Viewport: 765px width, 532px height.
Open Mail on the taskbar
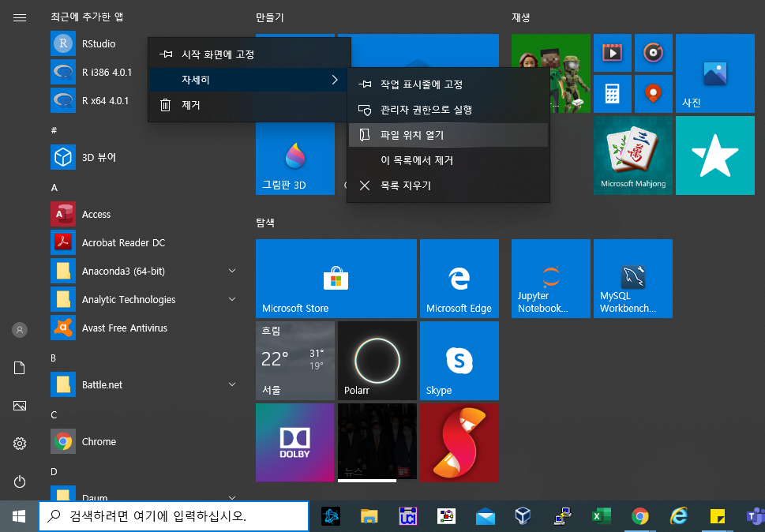tap(486, 516)
